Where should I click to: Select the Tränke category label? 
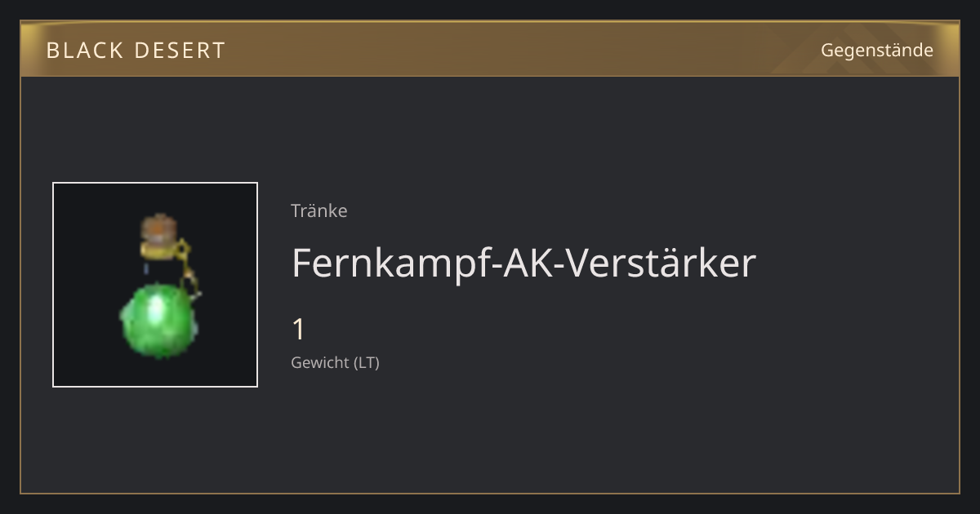(319, 210)
